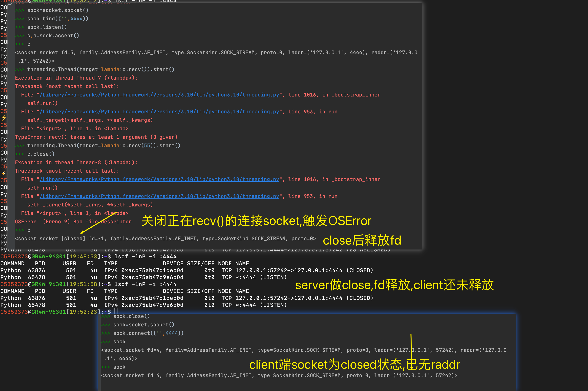Click the annotation mentioning 触发OSError
The image size is (588, 391).
coord(256,221)
